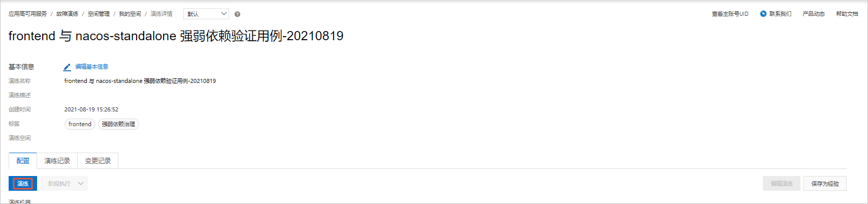Go to 应用高可用服务 breadcrumb
This screenshot has width=868, height=204.
pyautogui.click(x=27, y=14)
